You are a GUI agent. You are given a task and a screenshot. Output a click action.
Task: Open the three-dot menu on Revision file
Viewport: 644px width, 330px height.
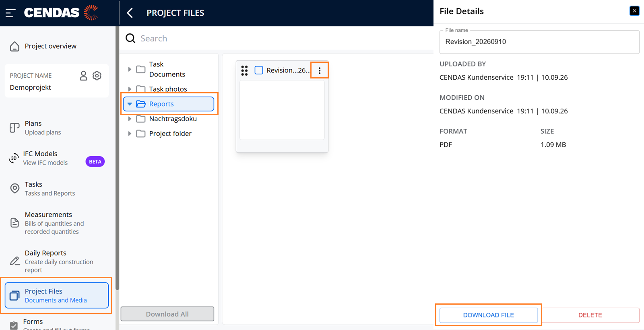(x=320, y=70)
